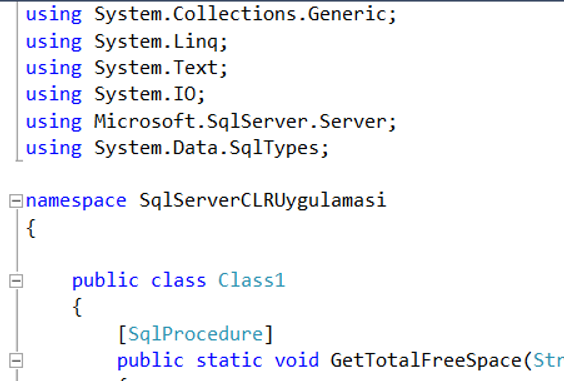Click the public keyword before class
Viewport: 564px width, 381px height.
tap(105, 281)
